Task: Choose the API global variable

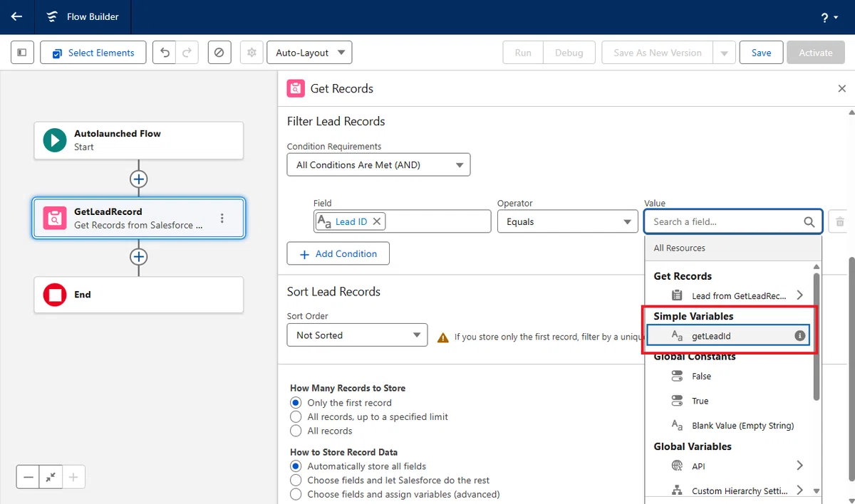Action: coord(729,466)
